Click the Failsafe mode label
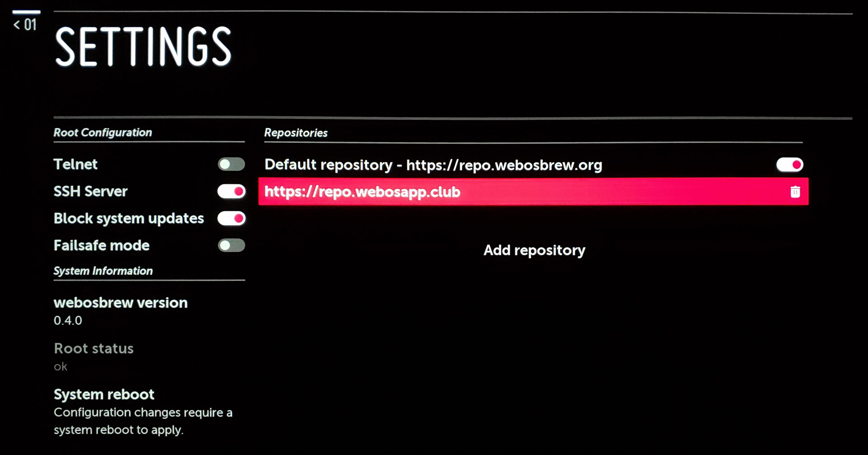The width and height of the screenshot is (868, 455). (x=102, y=246)
